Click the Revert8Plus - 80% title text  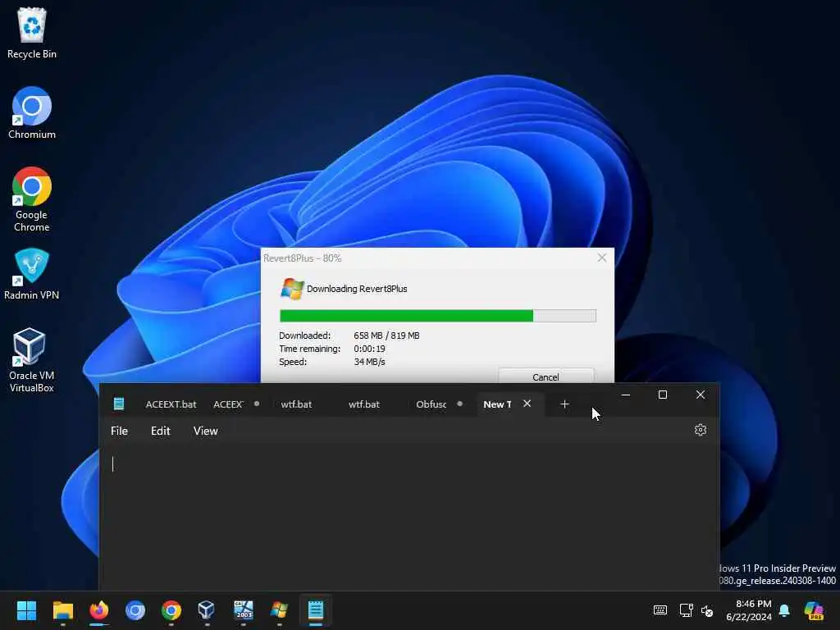[302, 258]
